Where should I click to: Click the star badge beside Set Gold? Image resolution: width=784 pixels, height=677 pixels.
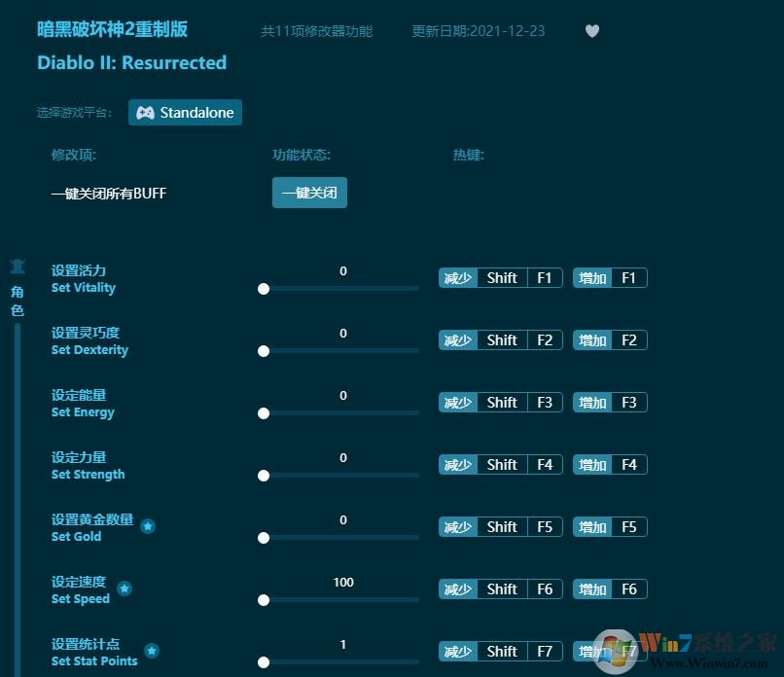click(x=148, y=526)
